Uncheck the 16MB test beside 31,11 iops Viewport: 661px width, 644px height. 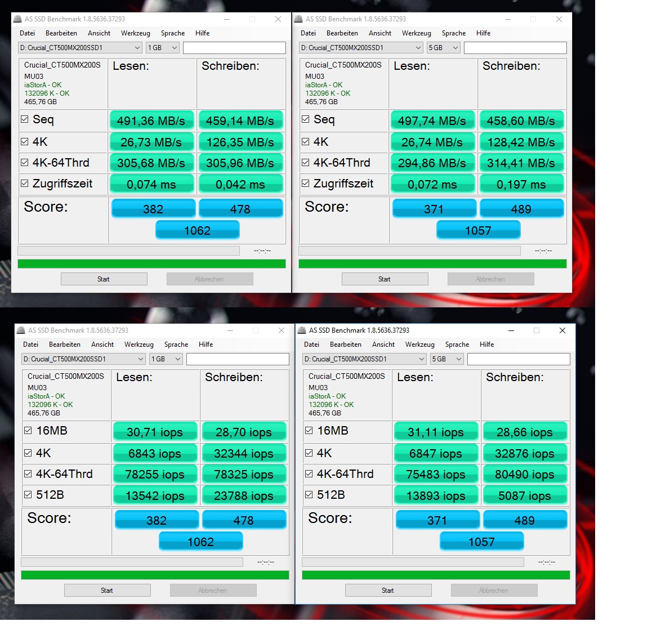point(309,431)
